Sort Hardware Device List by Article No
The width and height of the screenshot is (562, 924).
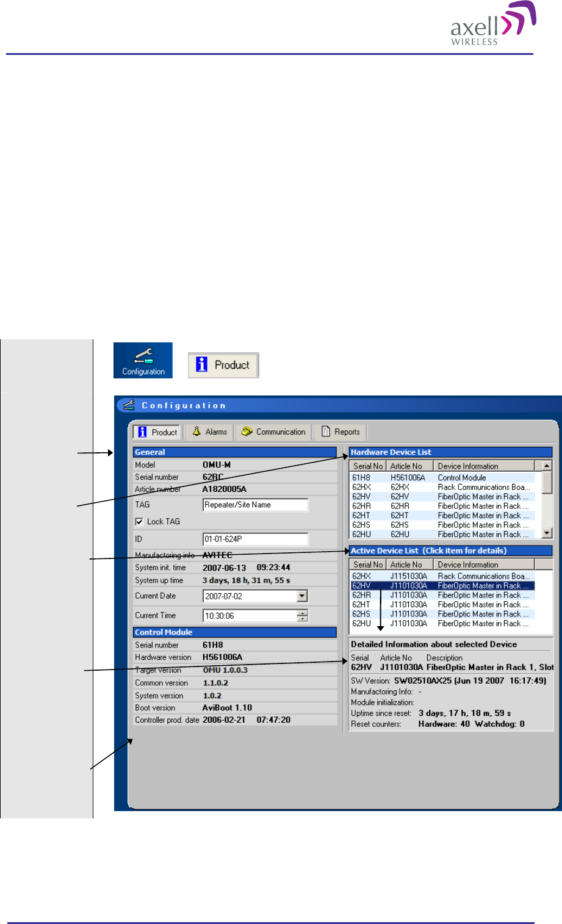(409, 466)
